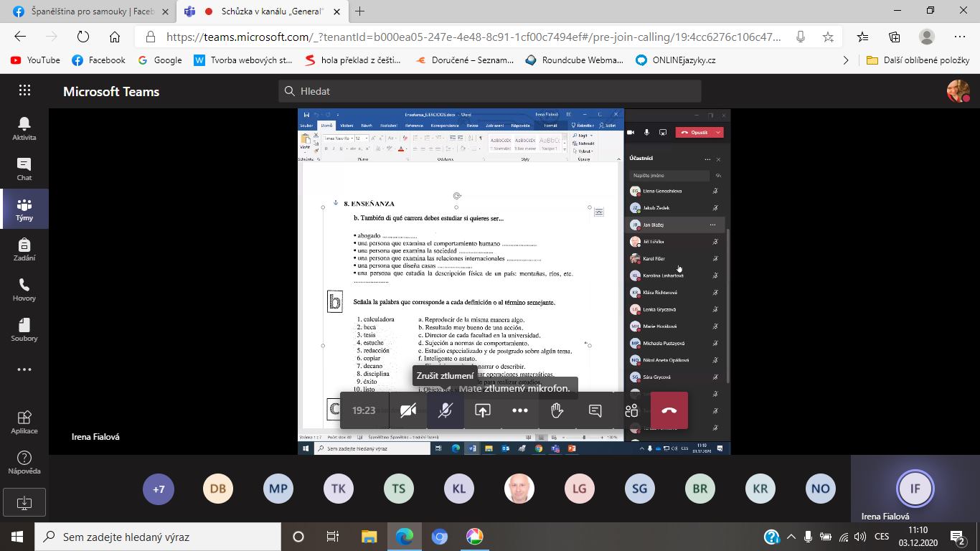Screen dimensions: 980x551
Task: Open File Explorer from the Windows taskbar
Action: coord(369,537)
